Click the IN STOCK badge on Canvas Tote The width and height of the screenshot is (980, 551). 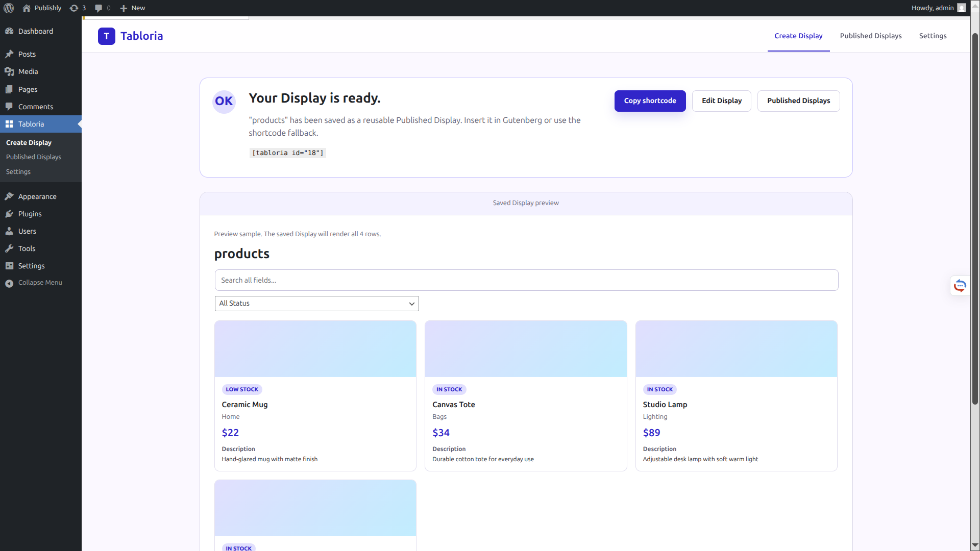pyautogui.click(x=449, y=389)
